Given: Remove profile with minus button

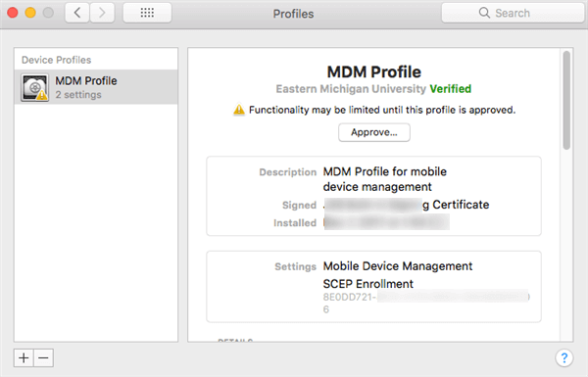Looking at the screenshot, I should click(43, 357).
